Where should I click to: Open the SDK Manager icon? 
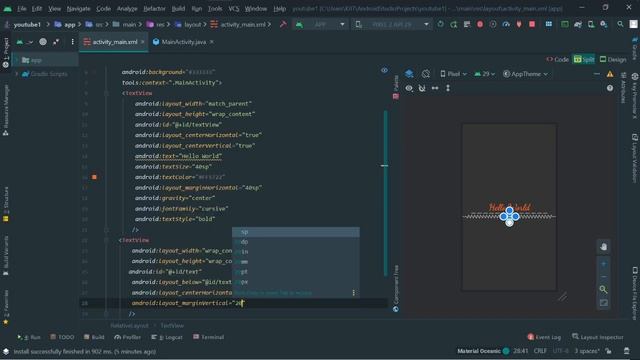click(x=604, y=24)
